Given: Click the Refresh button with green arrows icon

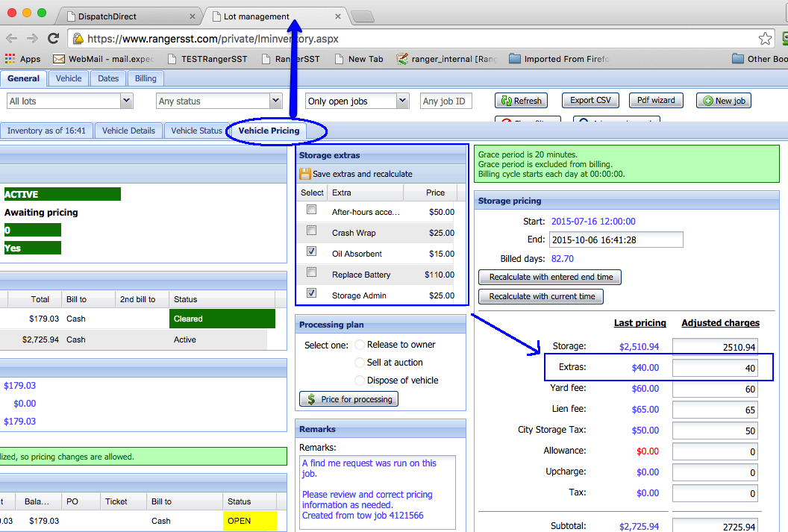Looking at the screenshot, I should coord(521,101).
